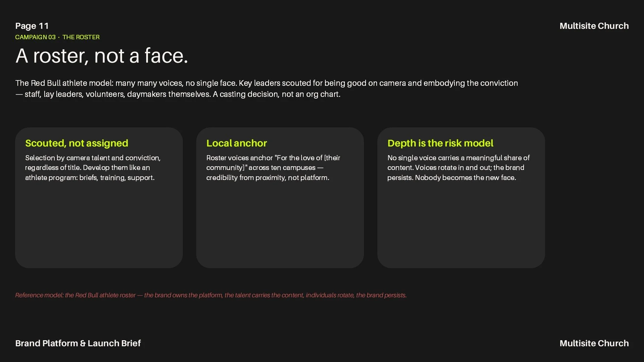
Task: Click the top-right 'Multisite Church' header
Action: point(594,26)
